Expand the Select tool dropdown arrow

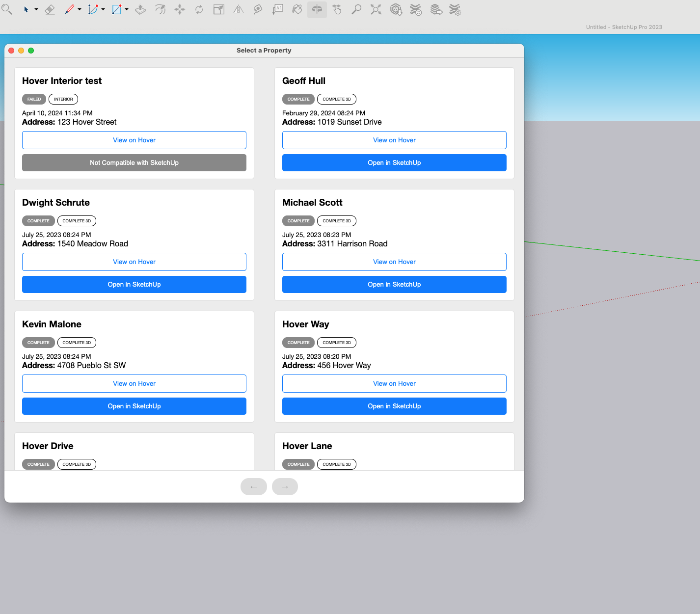click(36, 9)
